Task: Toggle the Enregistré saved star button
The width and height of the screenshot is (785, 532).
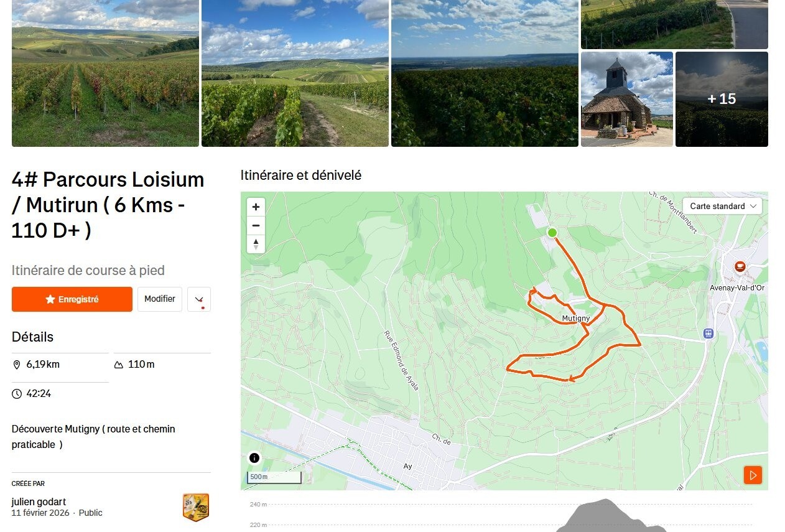Action: click(72, 299)
